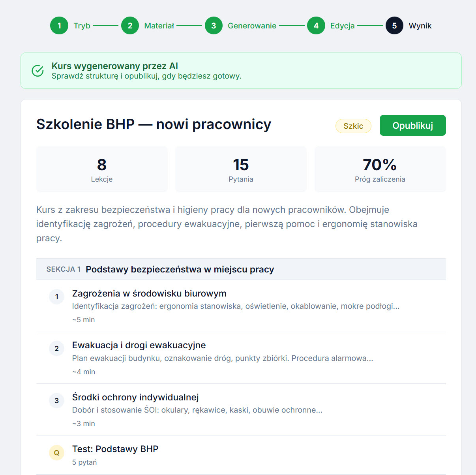
Task: Click lesson number 3 badge
Action: [56, 401]
